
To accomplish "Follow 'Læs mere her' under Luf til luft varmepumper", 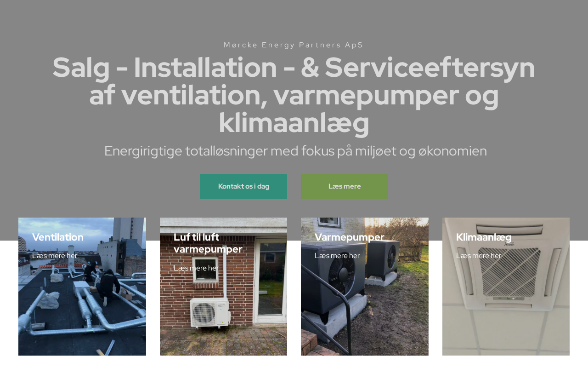I will 196,268.
